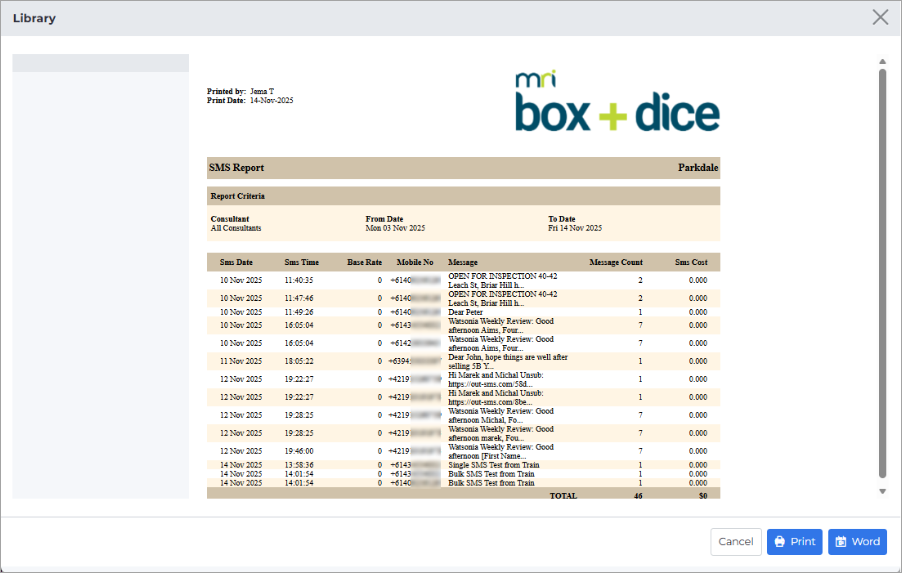Click the vertical scrollbar thumb
Viewport: 902px width, 573px height.
pos(882,273)
